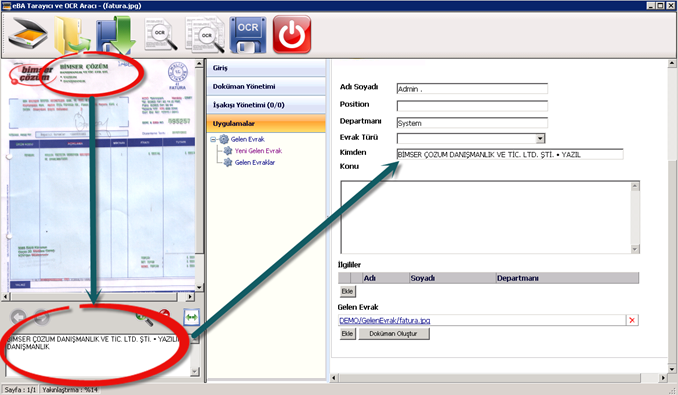Click the Position input field
This screenshot has height=395, width=678.
click(x=472, y=106)
